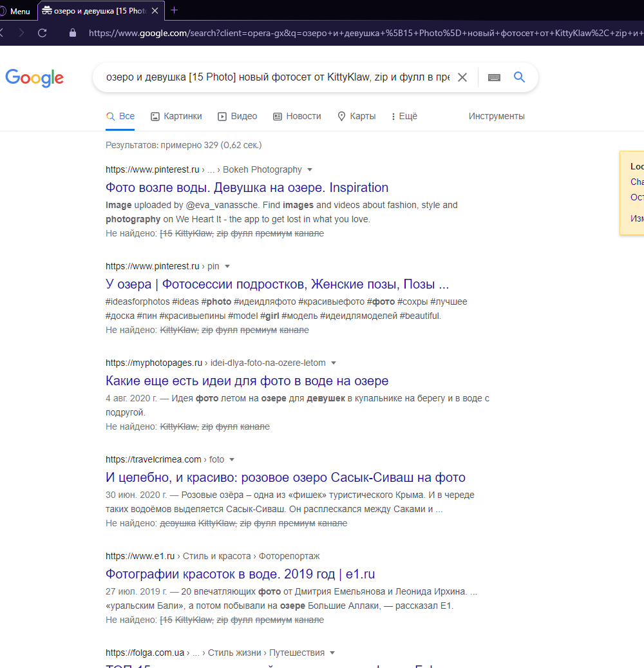
Task: Open 'У озера | Фотосессии подростков' result
Action: coord(278,284)
